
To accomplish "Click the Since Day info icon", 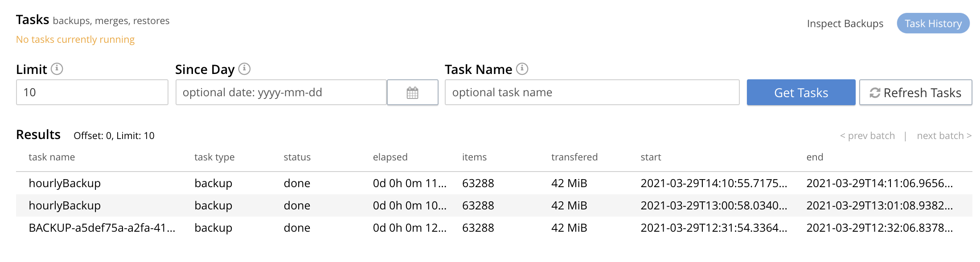I will (244, 69).
